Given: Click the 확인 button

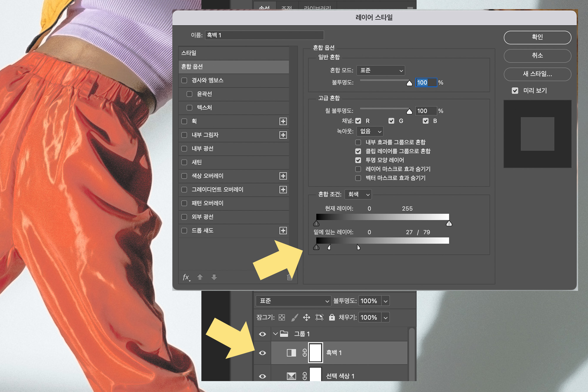Looking at the screenshot, I should point(537,37).
